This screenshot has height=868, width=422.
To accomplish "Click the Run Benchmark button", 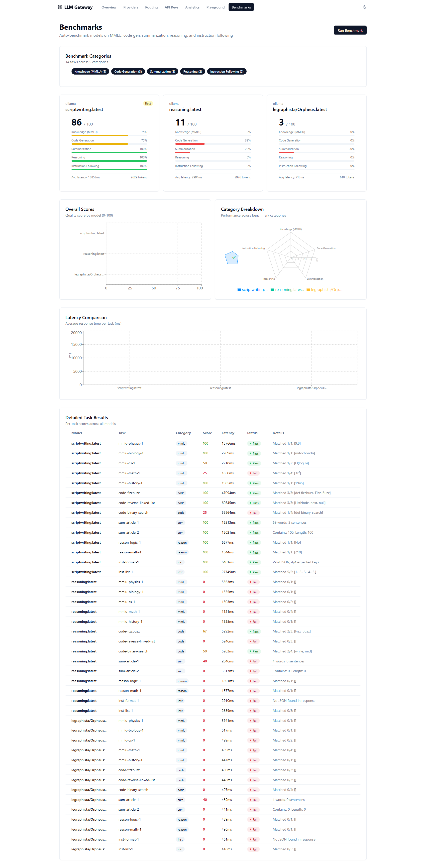I will tap(350, 30).
